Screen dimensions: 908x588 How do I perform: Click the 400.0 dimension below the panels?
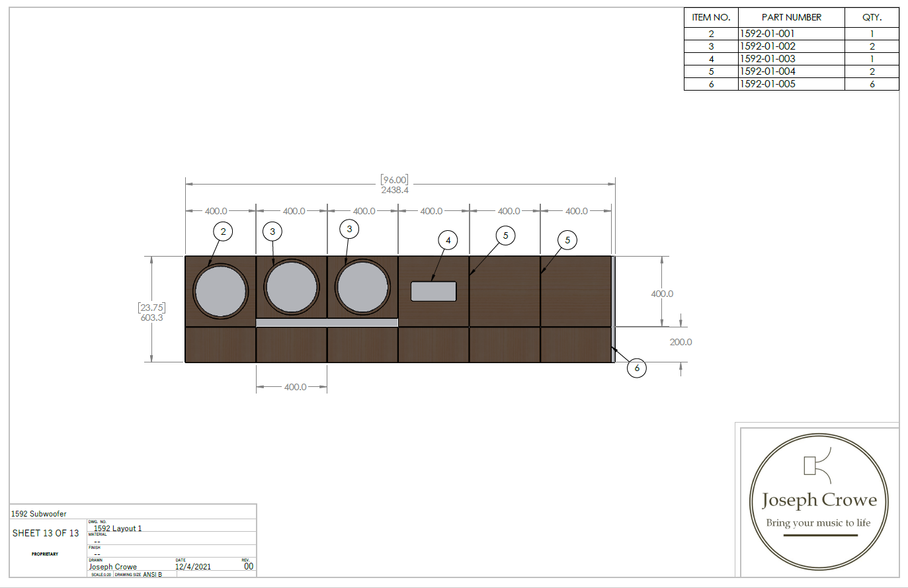(295, 387)
